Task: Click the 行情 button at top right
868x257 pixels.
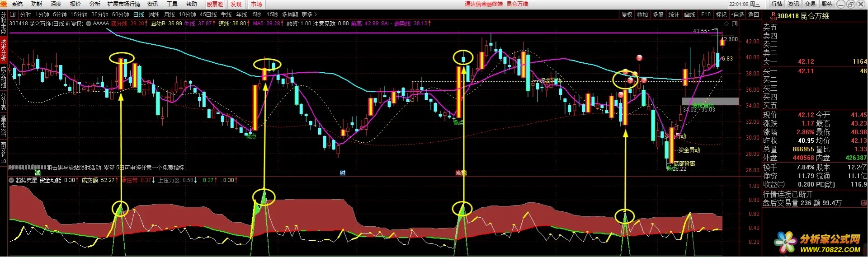Action: (x=777, y=4)
